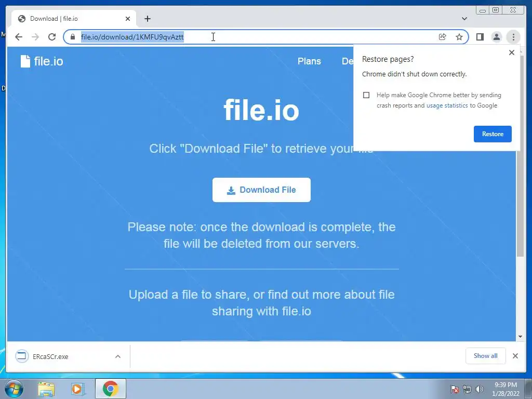Screen dimensions: 532x399
Task: Click Show all downloads
Action: click(x=486, y=355)
